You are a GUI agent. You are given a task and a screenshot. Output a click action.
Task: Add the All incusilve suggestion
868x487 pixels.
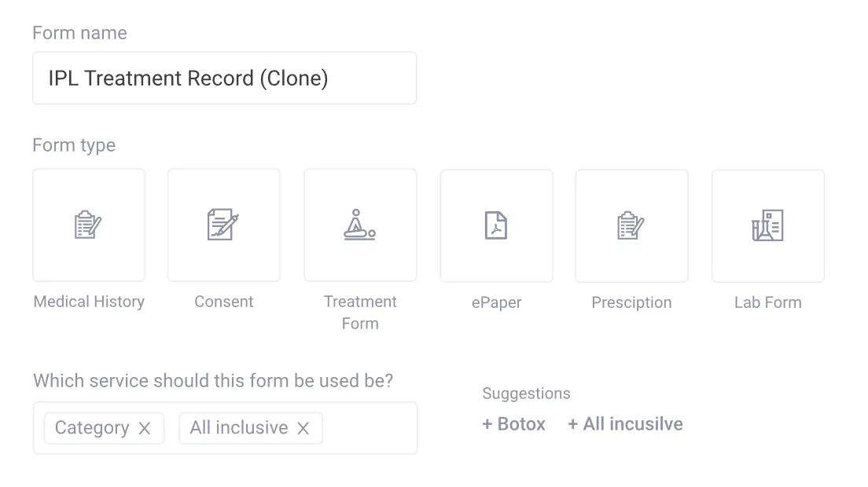point(626,424)
